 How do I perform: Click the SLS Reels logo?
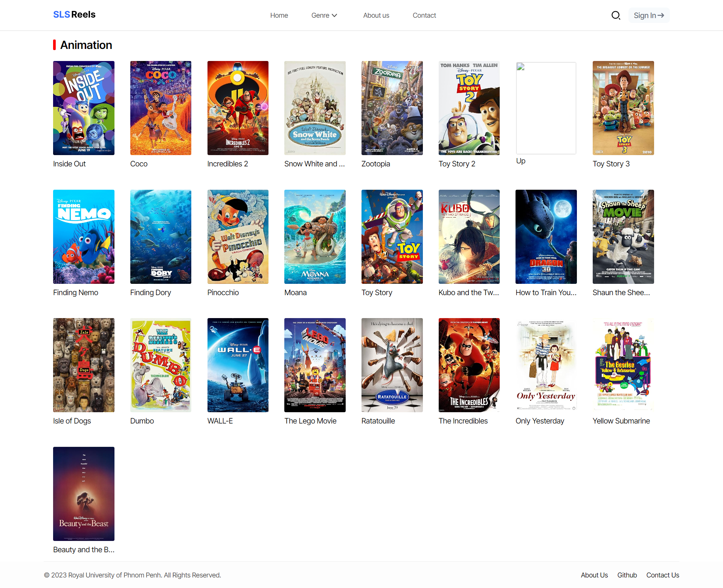click(74, 15)
